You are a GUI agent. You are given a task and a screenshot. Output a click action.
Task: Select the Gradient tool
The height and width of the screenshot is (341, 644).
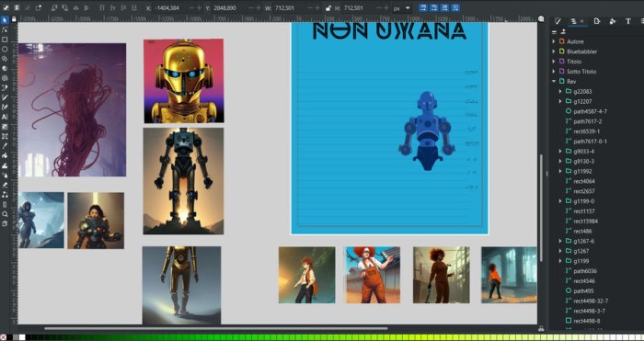[x=5, y=127]
